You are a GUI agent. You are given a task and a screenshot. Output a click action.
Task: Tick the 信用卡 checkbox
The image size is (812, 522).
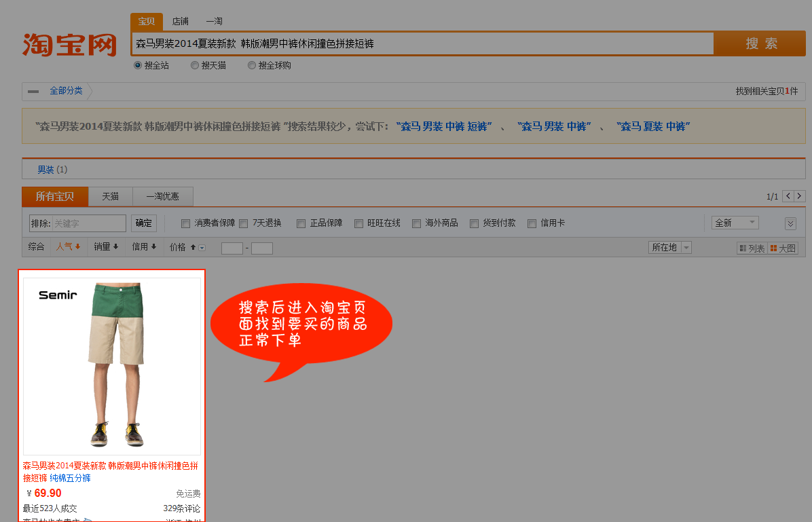[532, 224]
